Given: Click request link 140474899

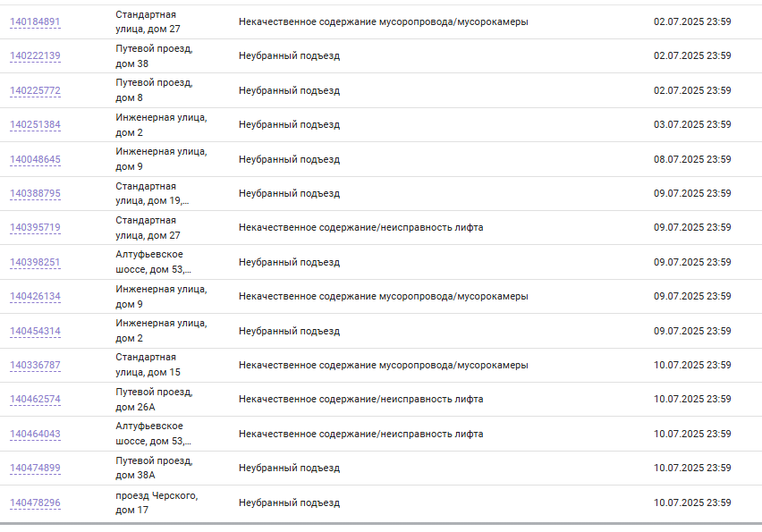Looking at the screenshot, I should click(35, 469).
